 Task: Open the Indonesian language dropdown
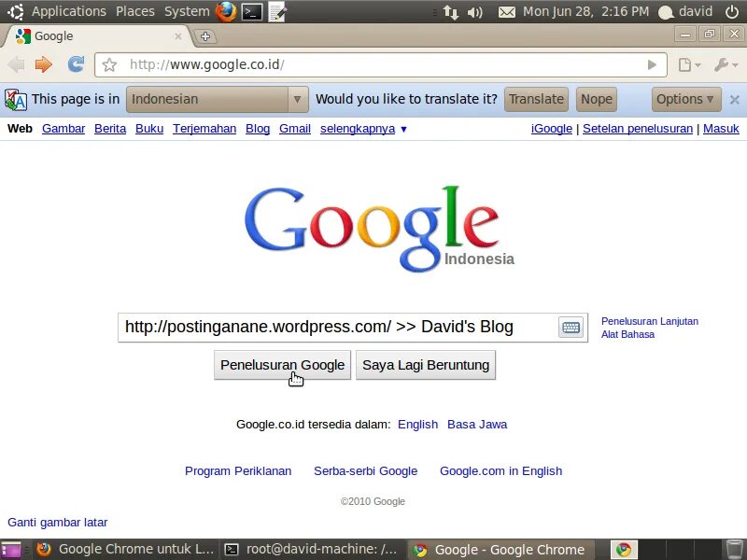218,99
